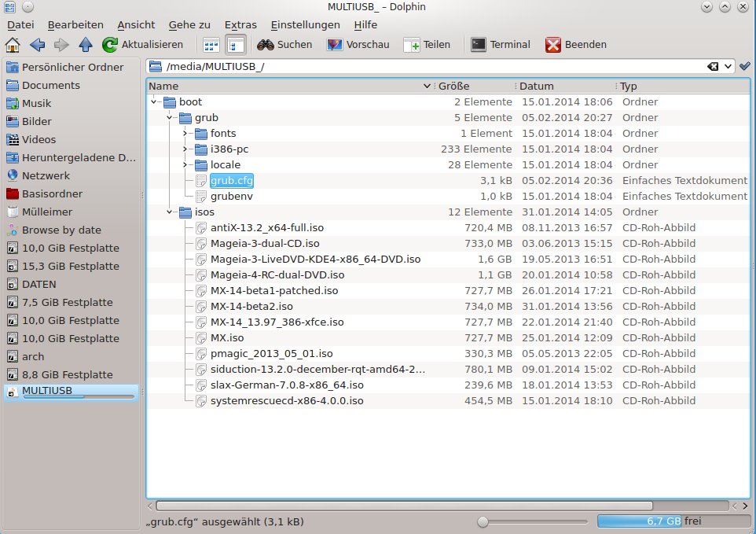
Task: Clear the location bar text
Action: click(x=713, y=67)
